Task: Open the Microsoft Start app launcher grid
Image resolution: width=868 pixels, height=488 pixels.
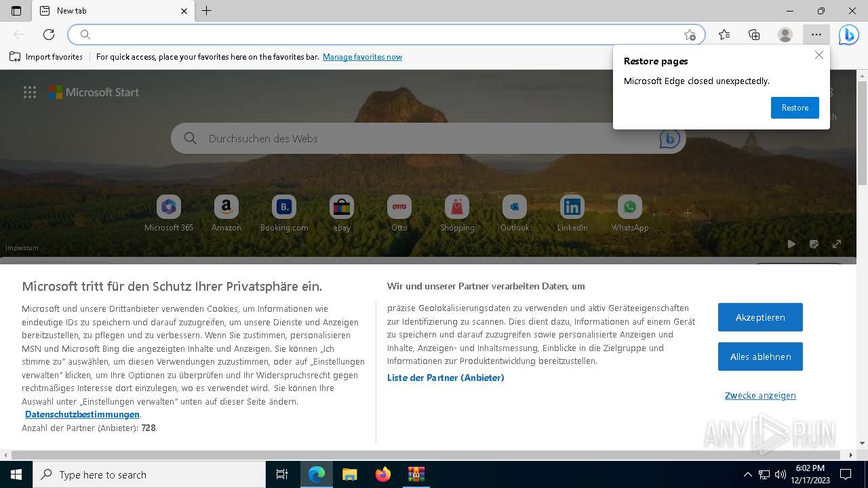Action: pos(30,92)
